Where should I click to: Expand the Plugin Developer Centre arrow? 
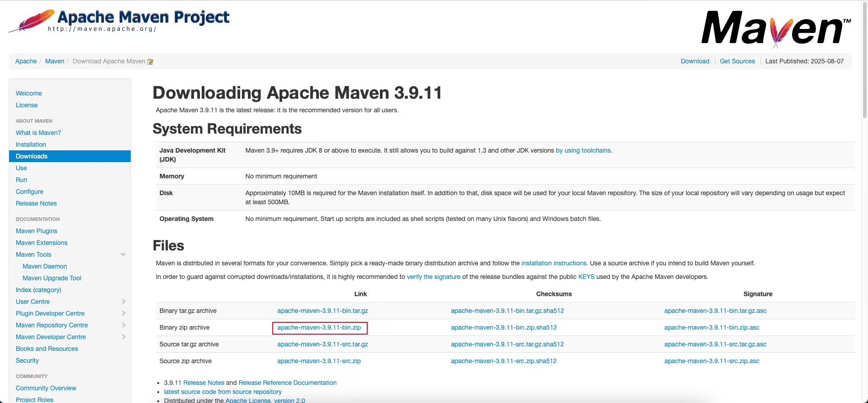123,313
